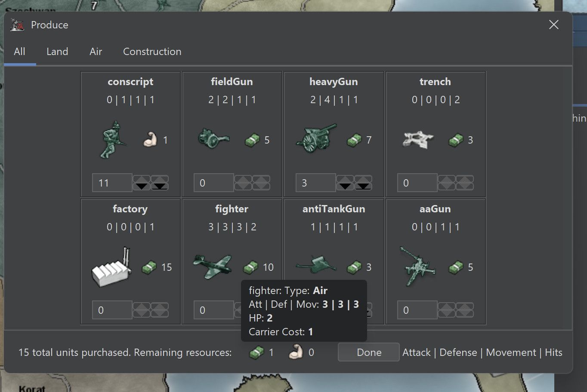Set conscript quantity to minimum
This screenshot has height=392, width=587.
click(x=160, y=187)
